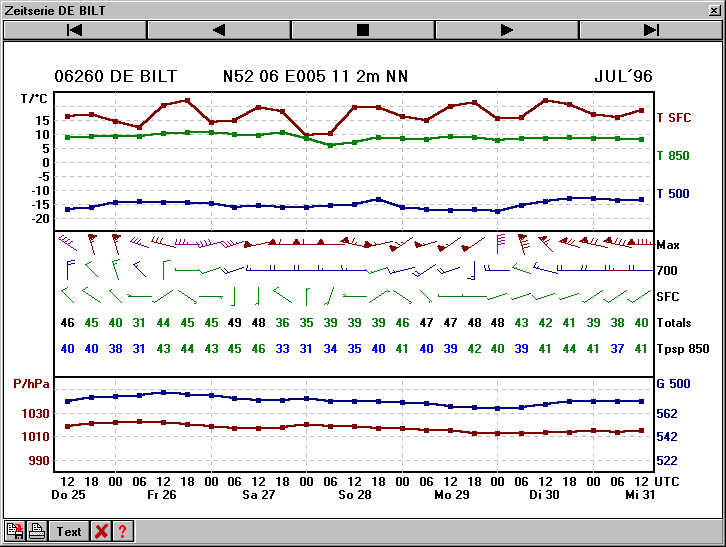
Task: Open the Text view button
Action: pyautogui.click(x=69, y=531)
